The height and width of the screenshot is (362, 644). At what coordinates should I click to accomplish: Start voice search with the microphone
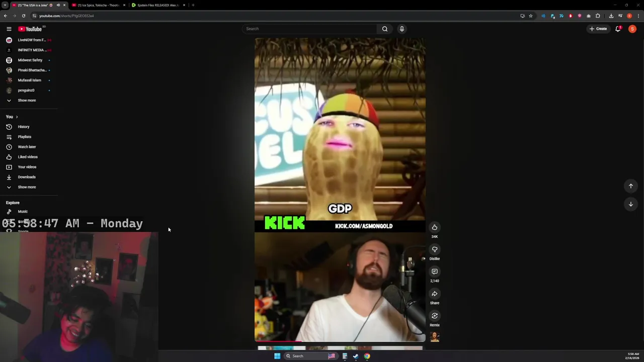point(402,29)
